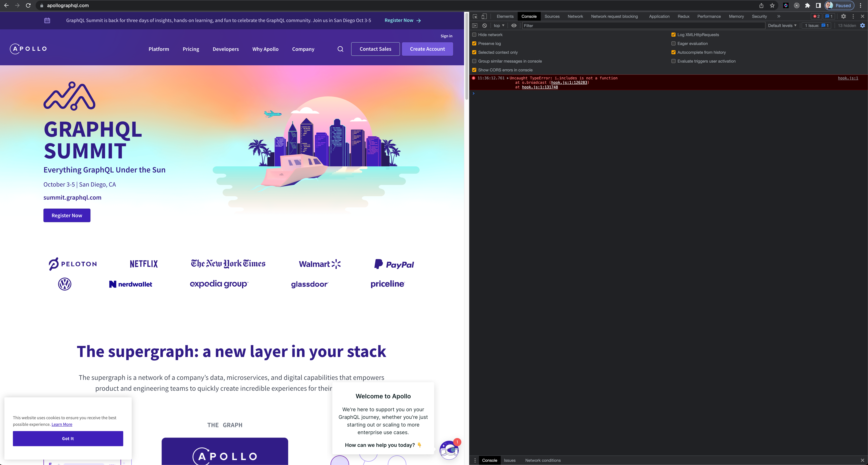Uncheck Preserve log option
Screen dimensions: 868x465
coord(474,43)
